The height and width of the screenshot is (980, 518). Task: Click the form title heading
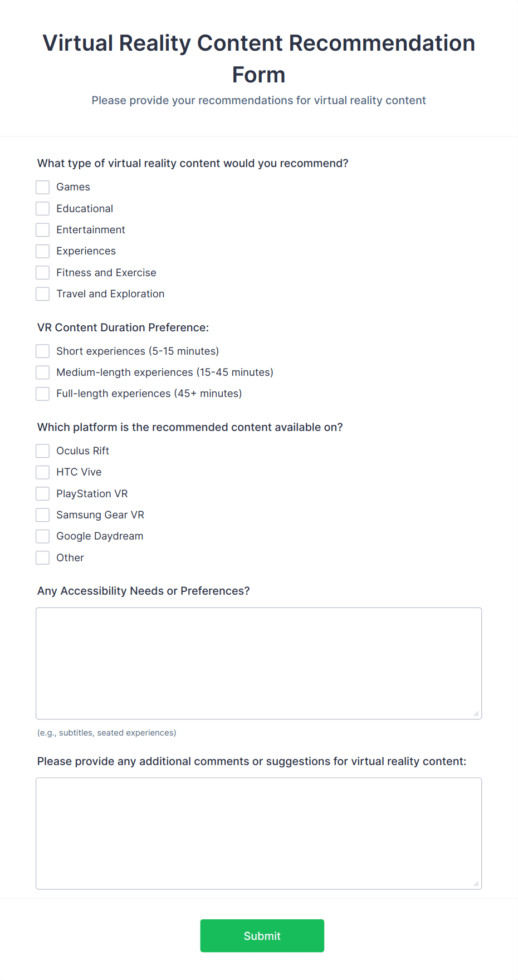click(x=258, y=58)
